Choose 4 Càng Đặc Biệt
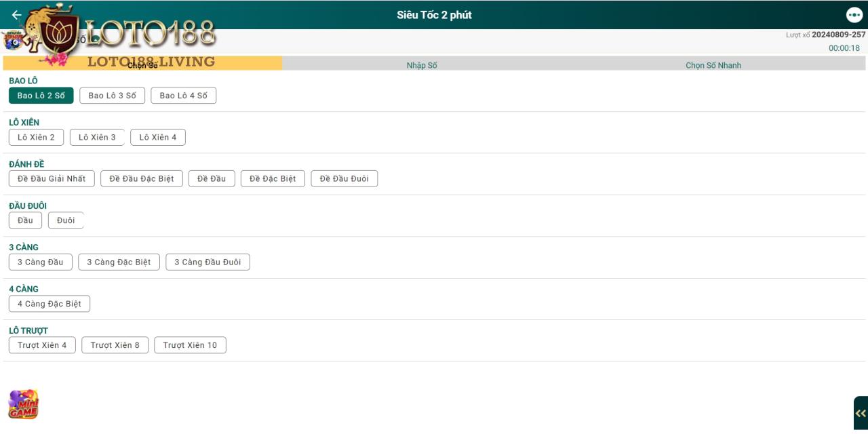Viewport: 868px width, 434px height. click(x=49, y=304)
